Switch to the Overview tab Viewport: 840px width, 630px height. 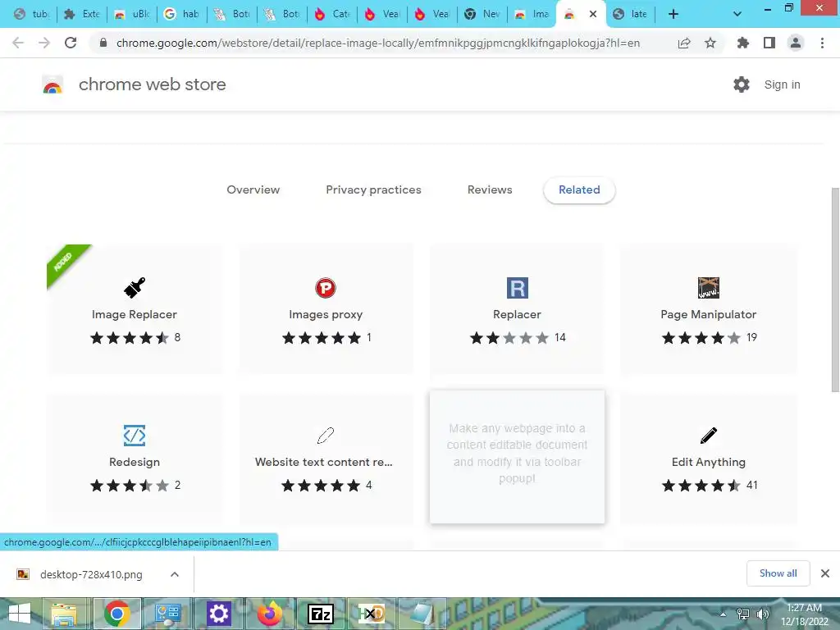253,189
